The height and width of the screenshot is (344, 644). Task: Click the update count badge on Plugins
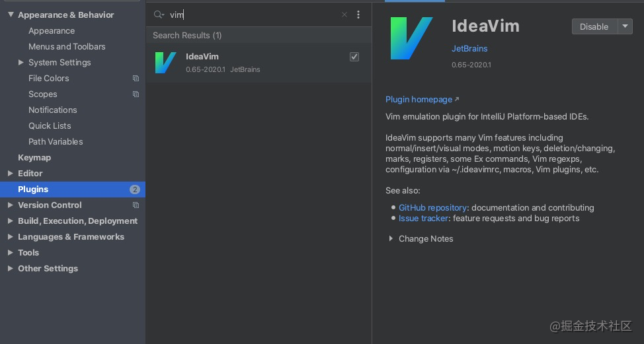[135, 189]
